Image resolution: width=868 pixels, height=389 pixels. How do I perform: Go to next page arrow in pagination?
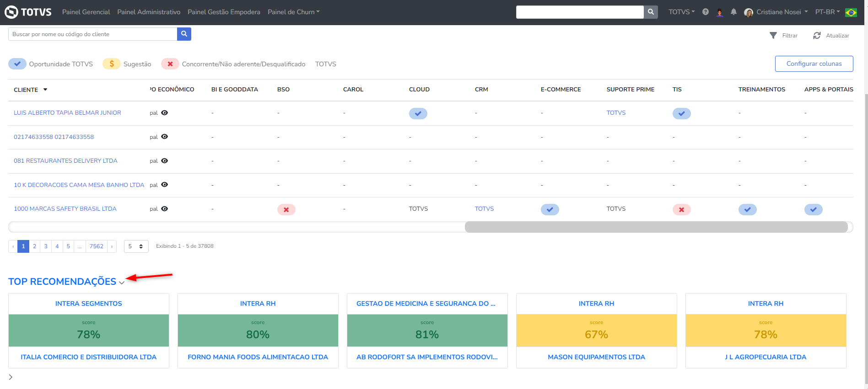tap(112, 246)
